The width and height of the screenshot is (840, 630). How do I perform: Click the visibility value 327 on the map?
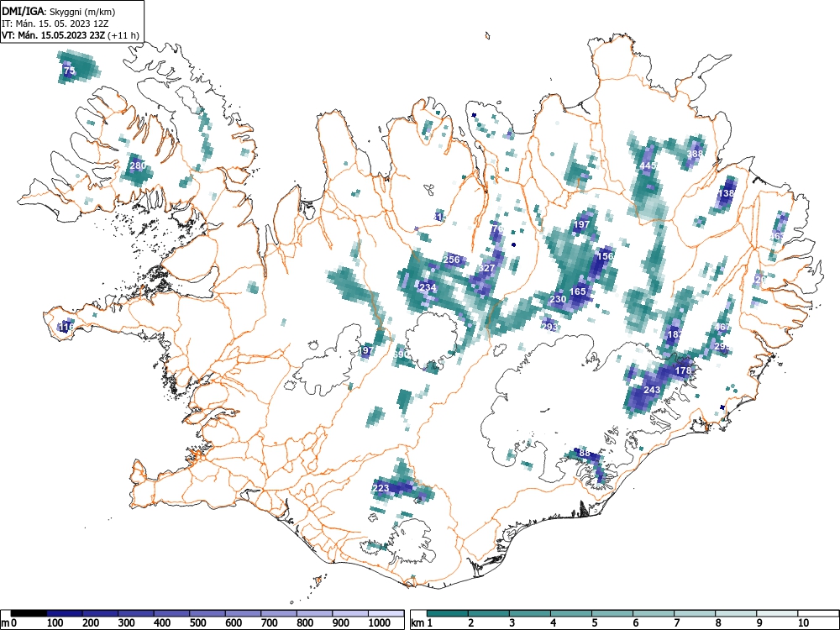(487, 268)
